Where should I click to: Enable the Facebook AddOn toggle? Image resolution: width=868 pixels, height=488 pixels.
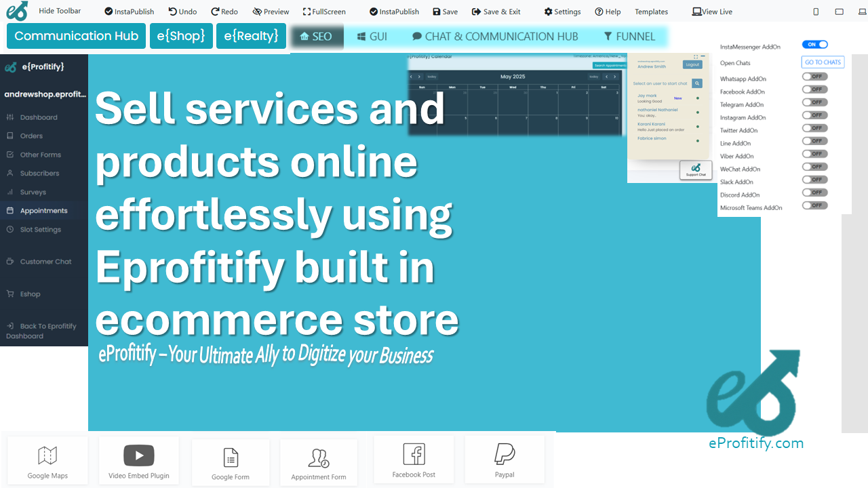point(815,89)
